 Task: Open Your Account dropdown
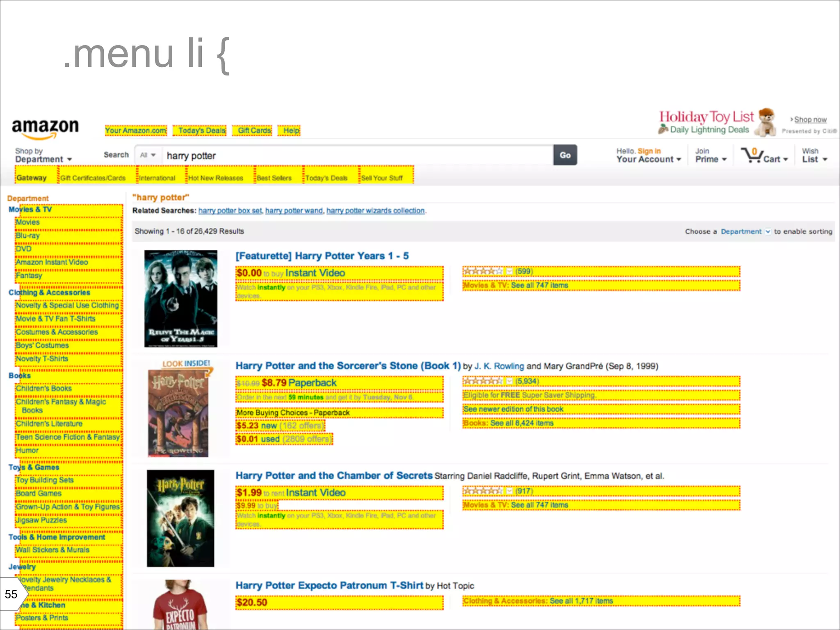(x=648, y=155)
